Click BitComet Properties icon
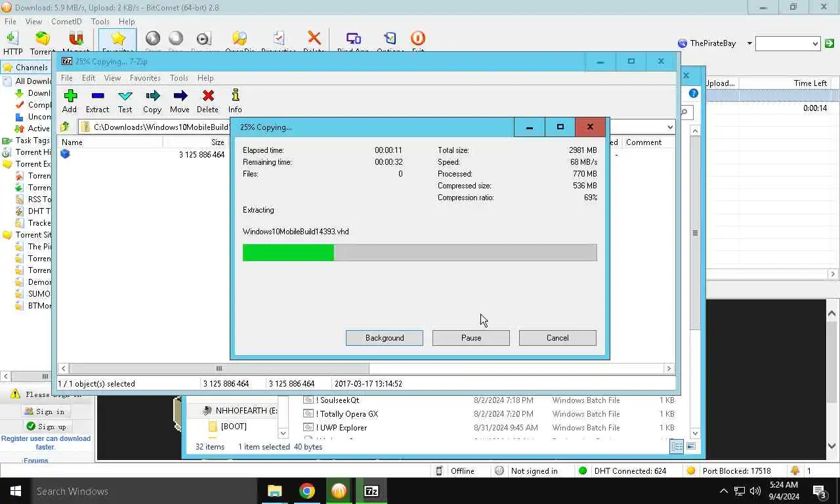Viewport: 840px width, 504px height. [x=279, y=39]
